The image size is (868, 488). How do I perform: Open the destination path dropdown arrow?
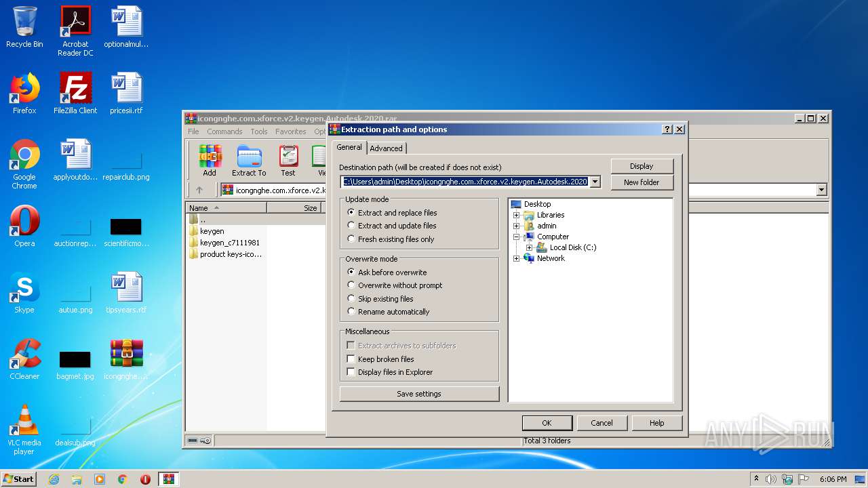(595, 182)
